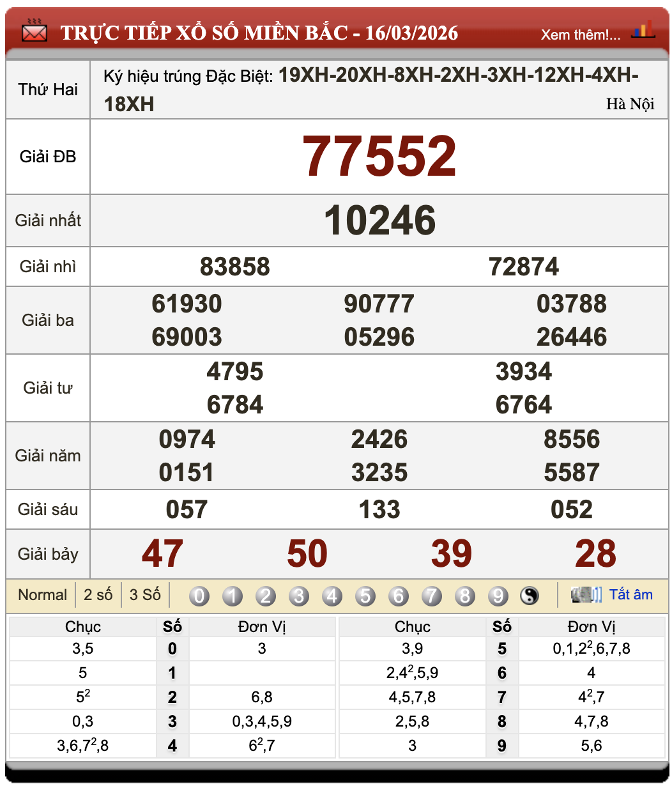Switch to 3 Số display mode
The width and height of the screenshot is (672, 786).
145,595
